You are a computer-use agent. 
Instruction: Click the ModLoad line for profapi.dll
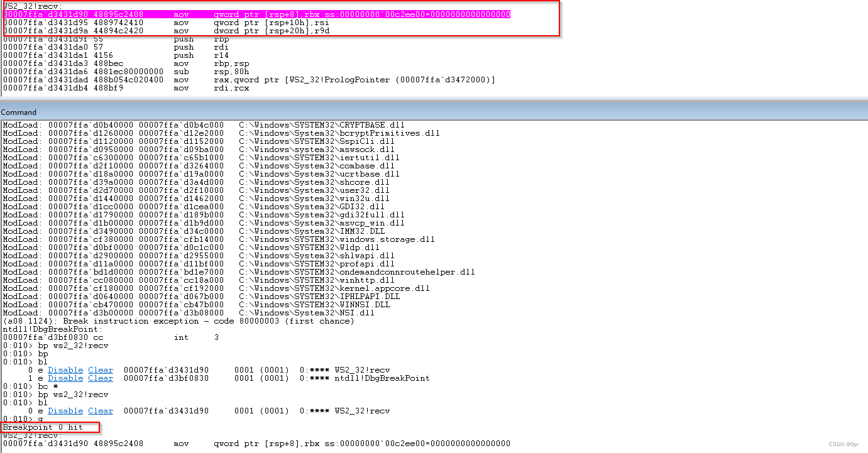coord(199,264)
